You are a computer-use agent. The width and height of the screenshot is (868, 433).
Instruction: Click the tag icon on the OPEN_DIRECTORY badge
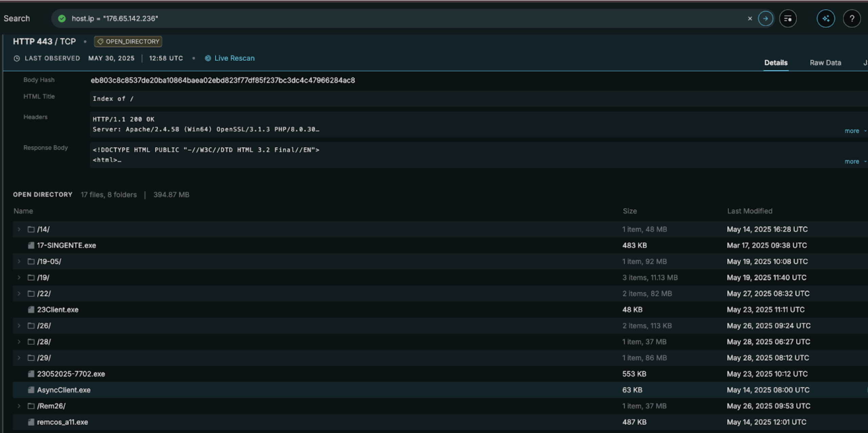[x=100, y=41]
